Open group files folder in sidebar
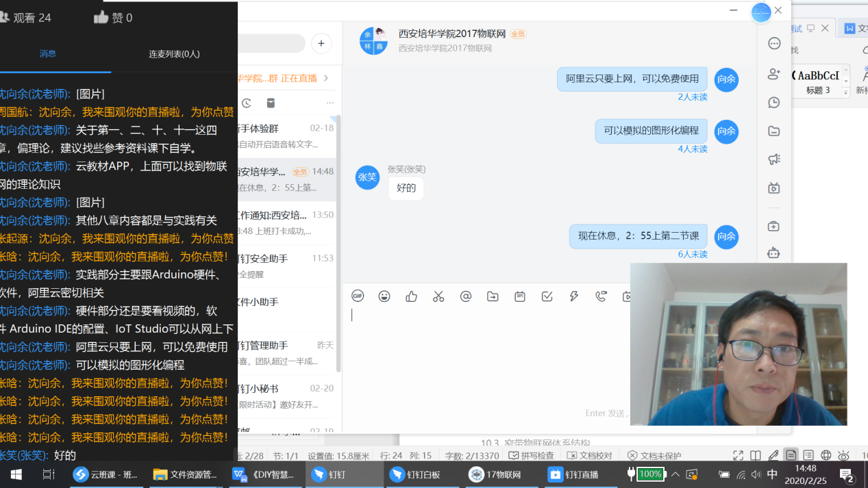 [x=774, y=131]
